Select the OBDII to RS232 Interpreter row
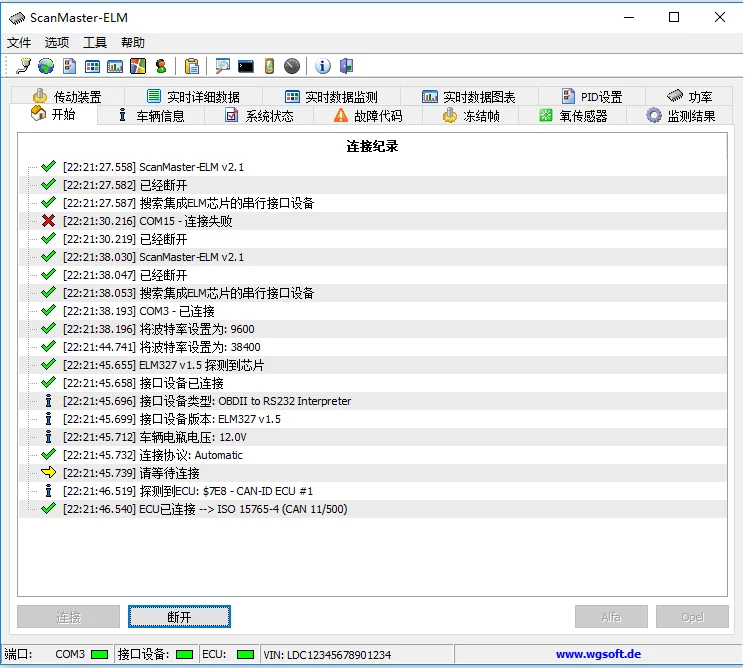This screenshot has width=752, height=668. (x=373, y=401)
